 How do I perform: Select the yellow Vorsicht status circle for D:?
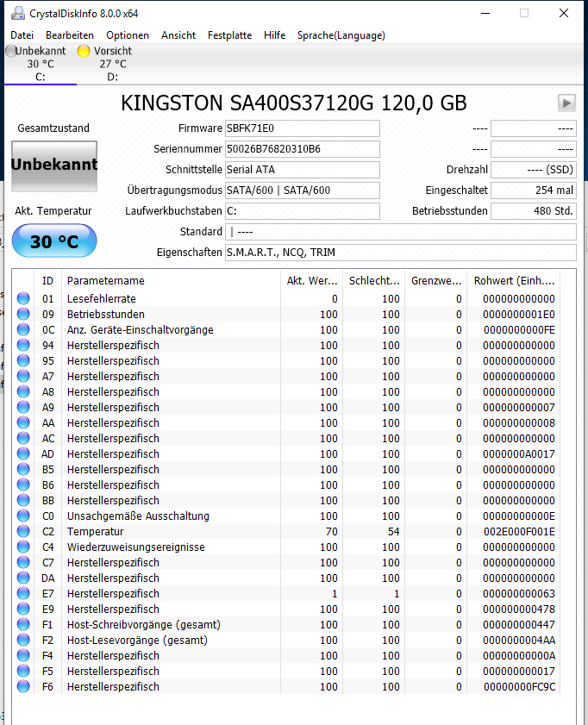pos(84,51)
